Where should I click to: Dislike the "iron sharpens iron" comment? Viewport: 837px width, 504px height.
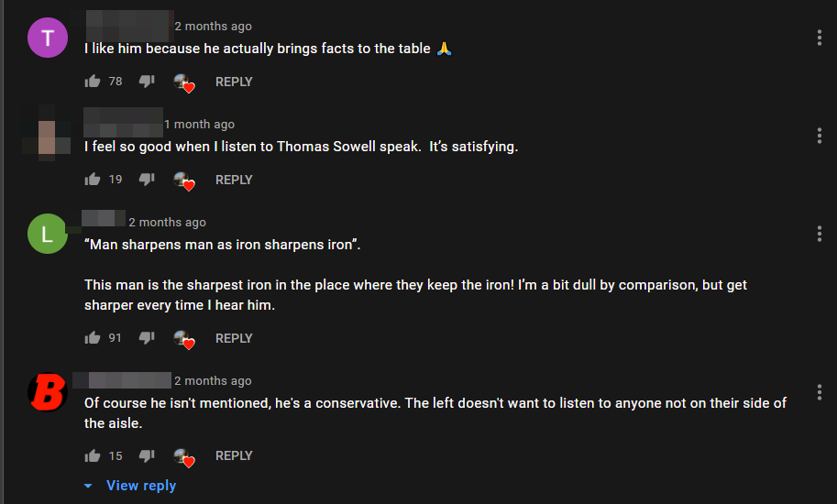146,338
